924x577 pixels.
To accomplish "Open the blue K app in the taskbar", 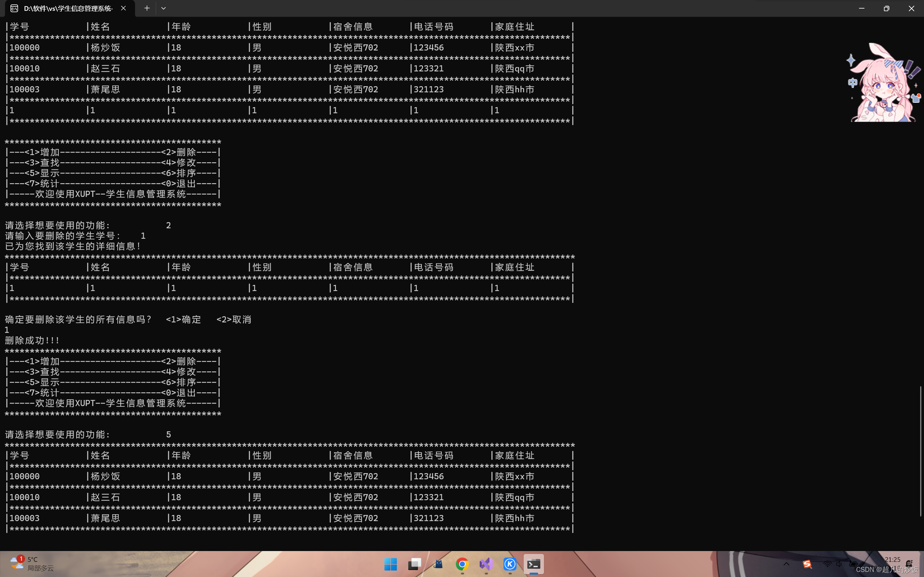I will pyautogui.click(x=510, y=564).
